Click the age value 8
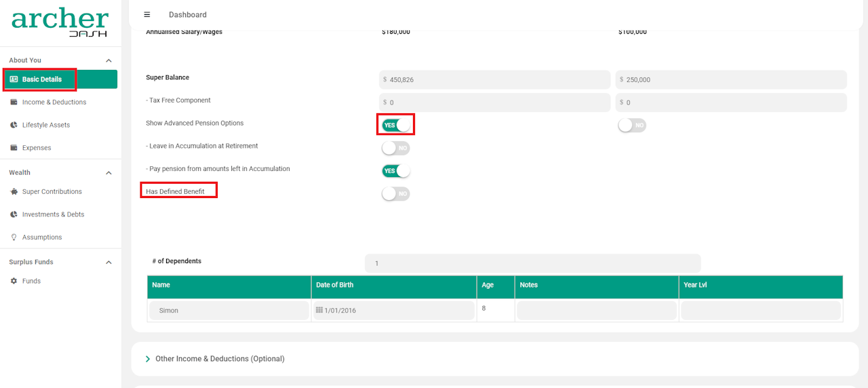The height and width of the screenshot is (388, 868). click(x=484, y=308)
